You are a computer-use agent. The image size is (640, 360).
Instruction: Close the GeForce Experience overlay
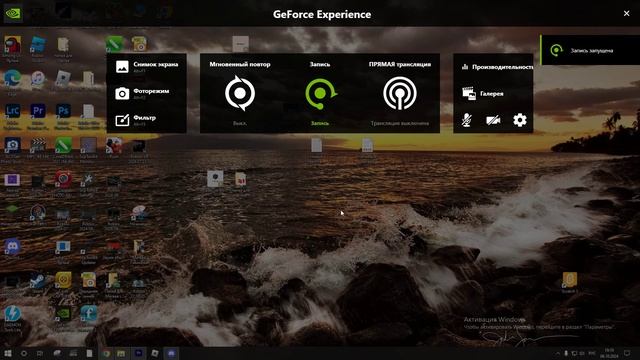coord(627,13)
